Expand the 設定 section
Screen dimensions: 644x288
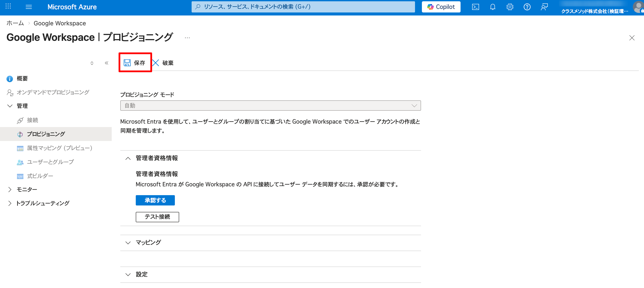(x=128, y=274)
